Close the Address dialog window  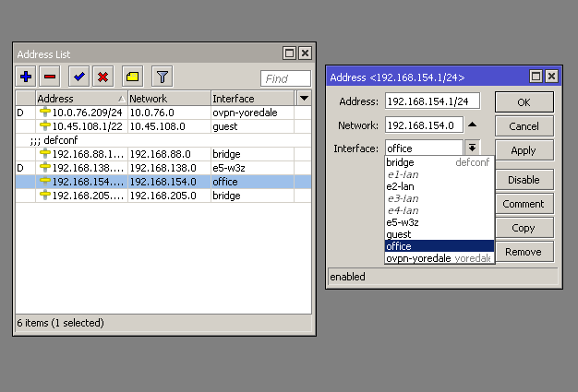point(551,77)
